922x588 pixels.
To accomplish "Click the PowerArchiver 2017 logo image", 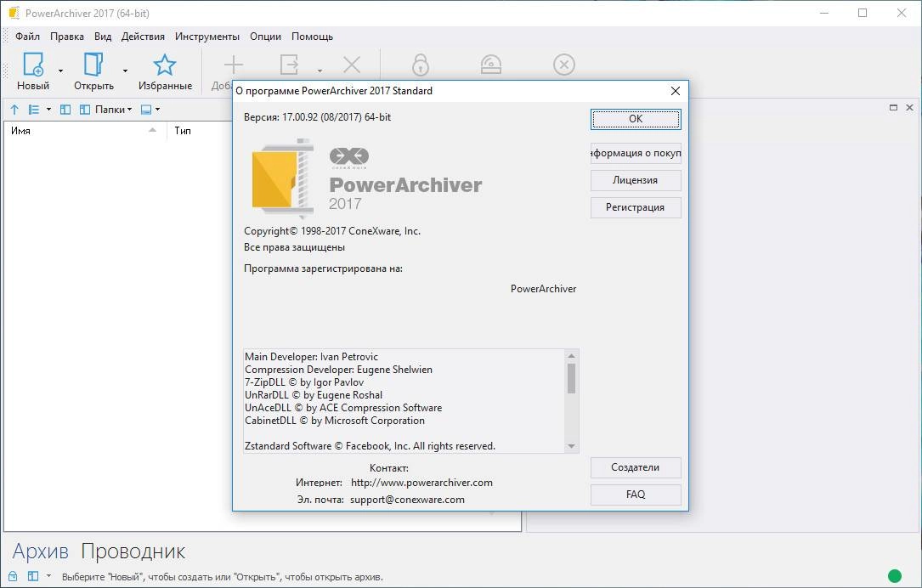I will (367, 178).
